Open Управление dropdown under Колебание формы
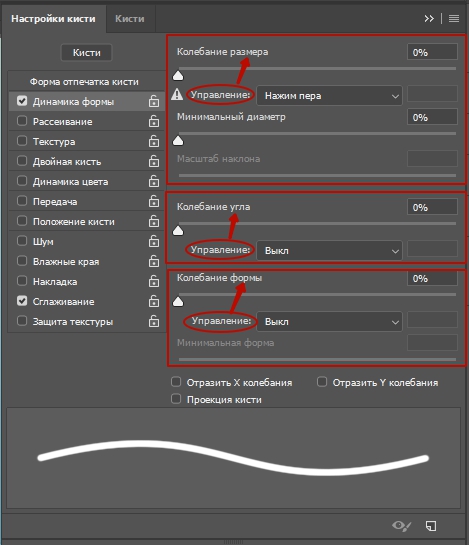The height and width of the screenshot is (545, 469). (329, 322)
